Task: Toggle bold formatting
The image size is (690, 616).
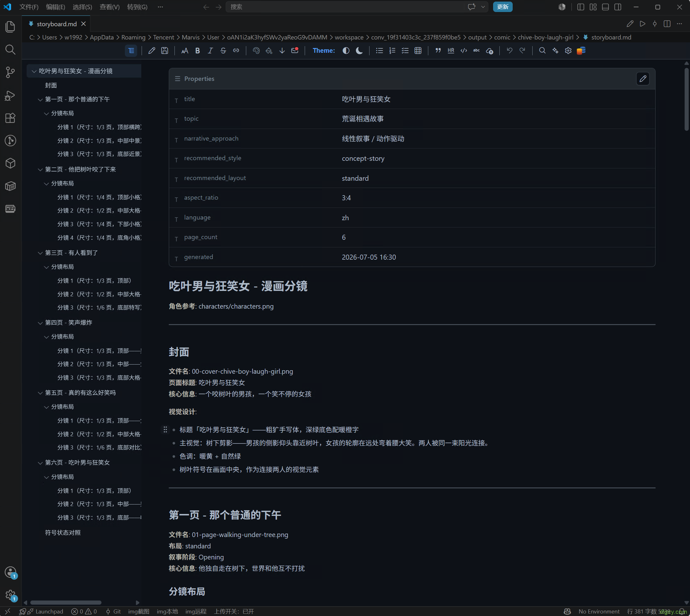Action: pos(197,51)
